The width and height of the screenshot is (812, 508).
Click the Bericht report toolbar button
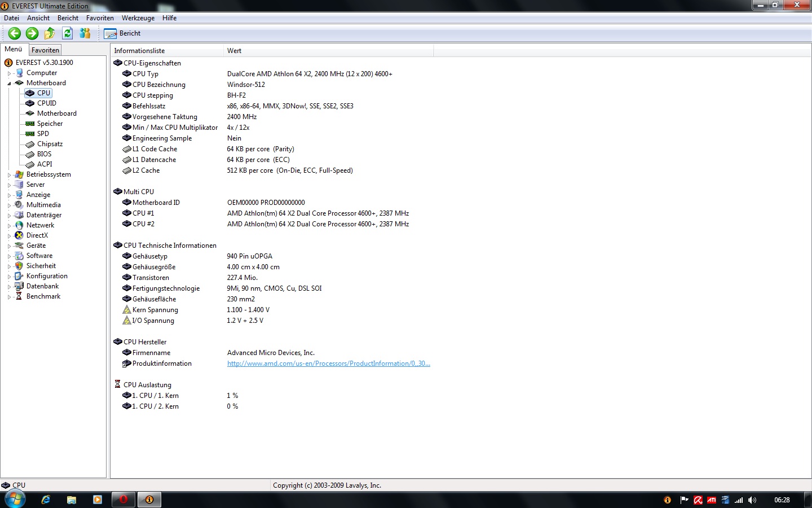click(x=122, y=33)
